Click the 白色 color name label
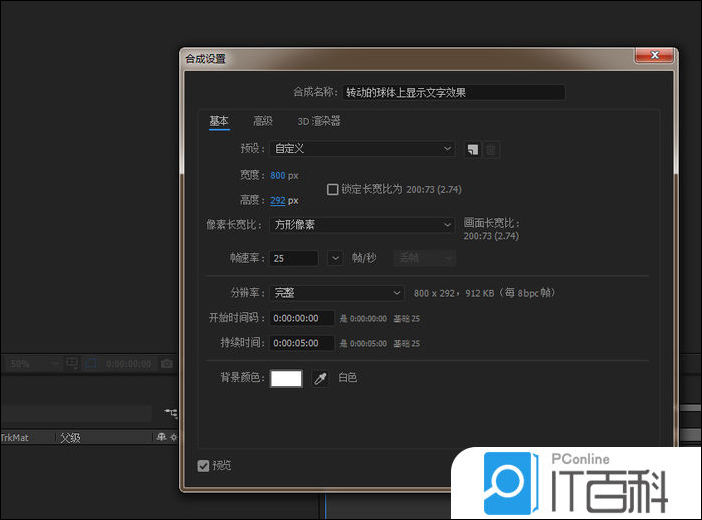Image resolution: width=702 pixels, height=520 pixels. (x=347, y=378)
